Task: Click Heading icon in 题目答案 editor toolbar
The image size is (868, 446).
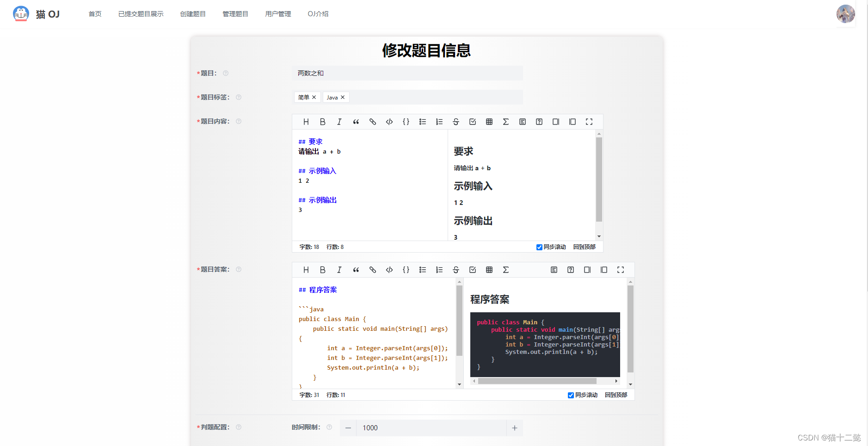Action: point(306,270)
